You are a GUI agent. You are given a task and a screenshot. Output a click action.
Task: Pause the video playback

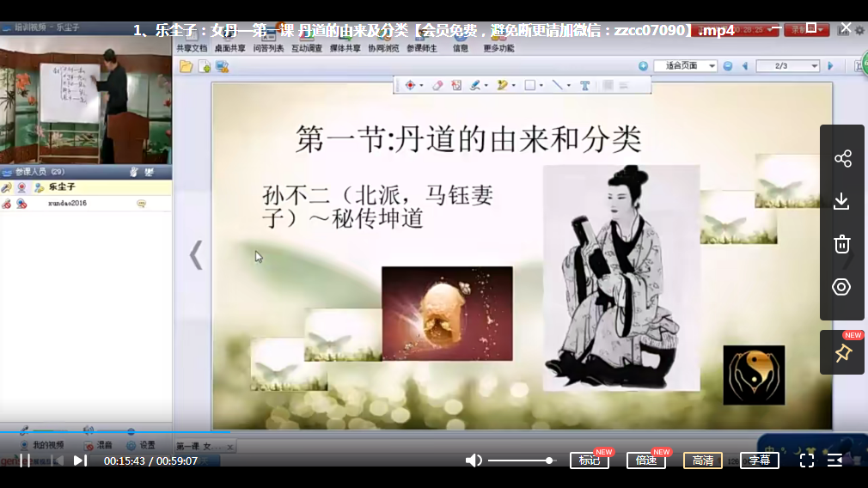25,461
